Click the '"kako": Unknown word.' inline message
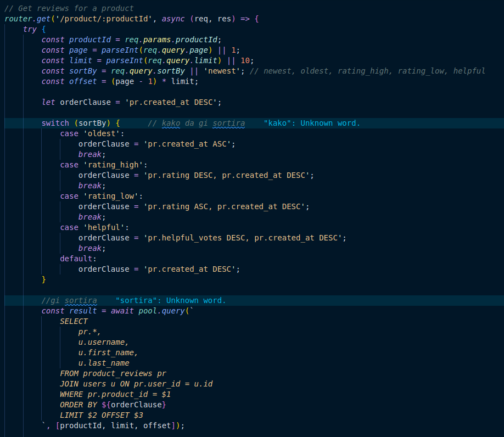Screen dimensions: 504x437 click(x=312, y=123)
